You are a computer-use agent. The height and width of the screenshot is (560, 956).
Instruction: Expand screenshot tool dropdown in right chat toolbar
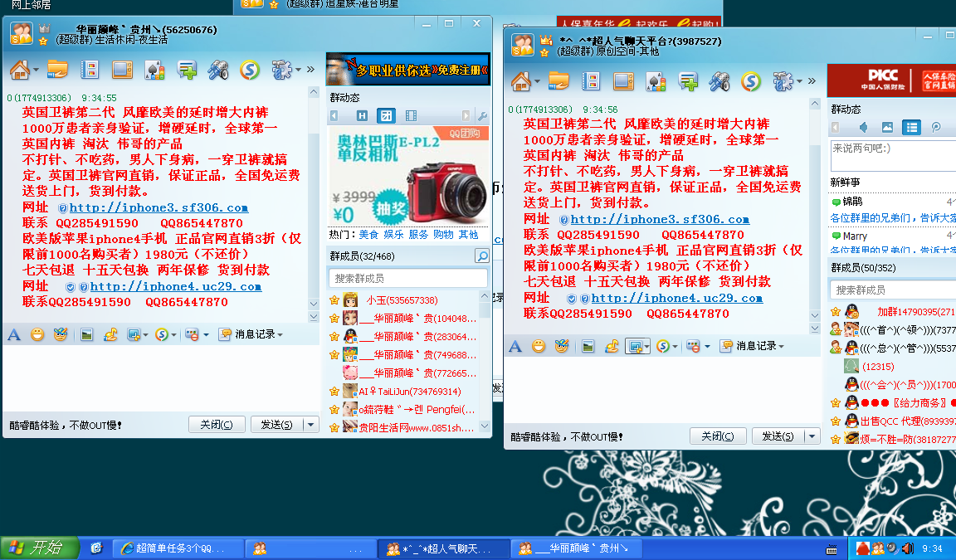tap(648, 346)
